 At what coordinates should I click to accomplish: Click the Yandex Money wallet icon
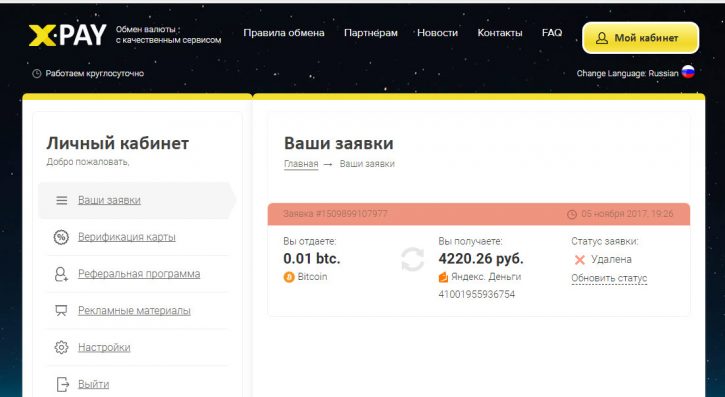[x=443, y=277]
